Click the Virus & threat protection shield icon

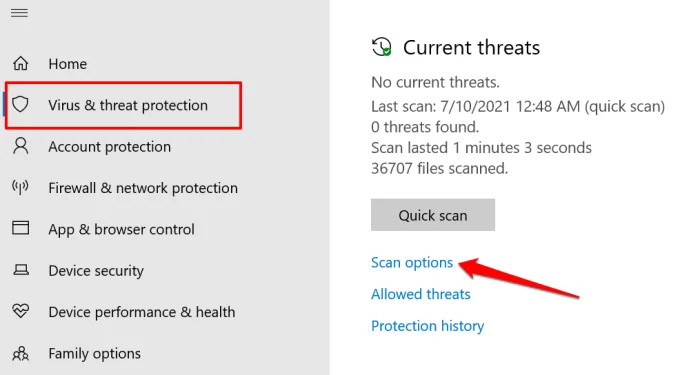[x=20, y=104]
